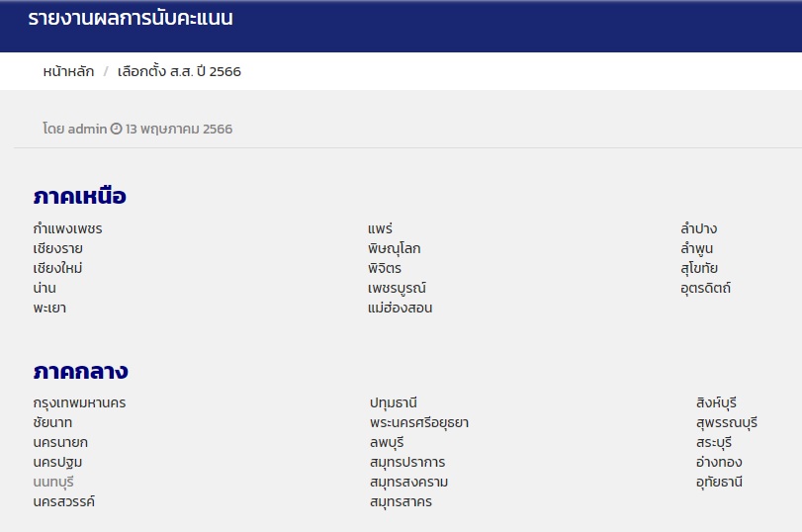
Task: Open province สิงห์บุรี
Action: coord(716,403)
